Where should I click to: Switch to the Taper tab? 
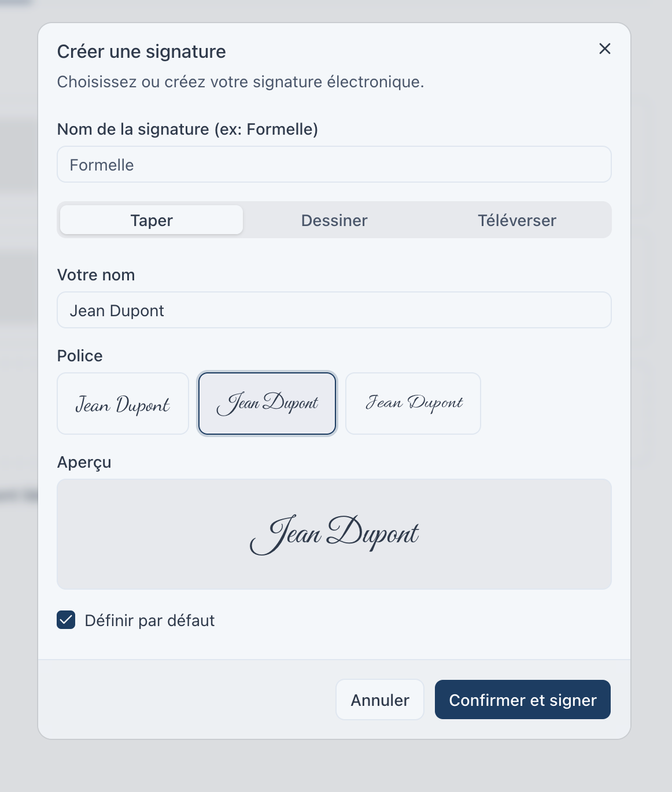click(x=152, y=220)
